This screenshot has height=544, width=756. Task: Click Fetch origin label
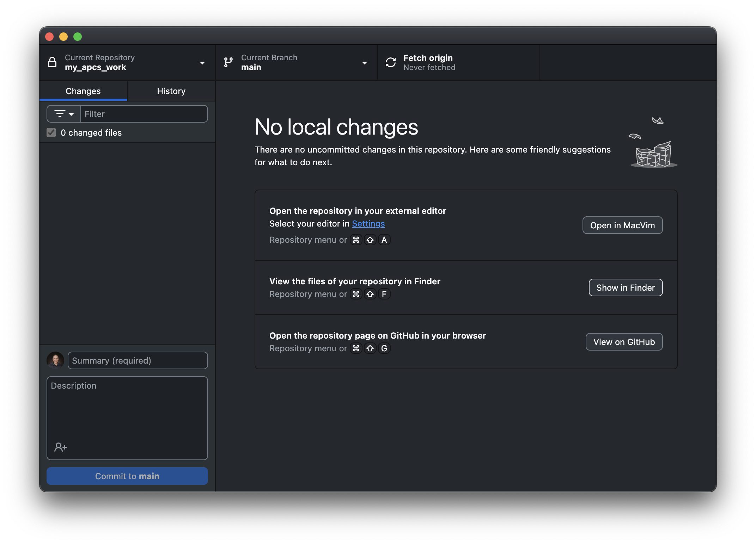pyautogui.click(x=428, y=58)
